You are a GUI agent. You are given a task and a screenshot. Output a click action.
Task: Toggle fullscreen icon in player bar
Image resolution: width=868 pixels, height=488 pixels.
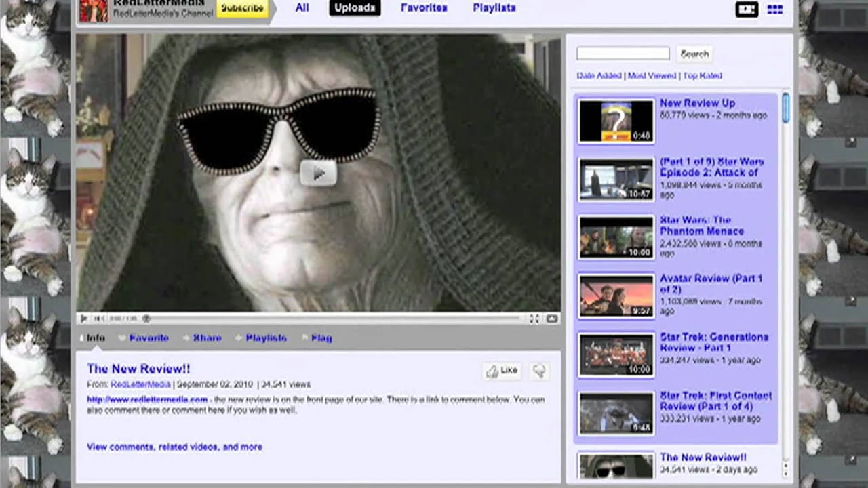pyautogui.click(x=552, y=319)
